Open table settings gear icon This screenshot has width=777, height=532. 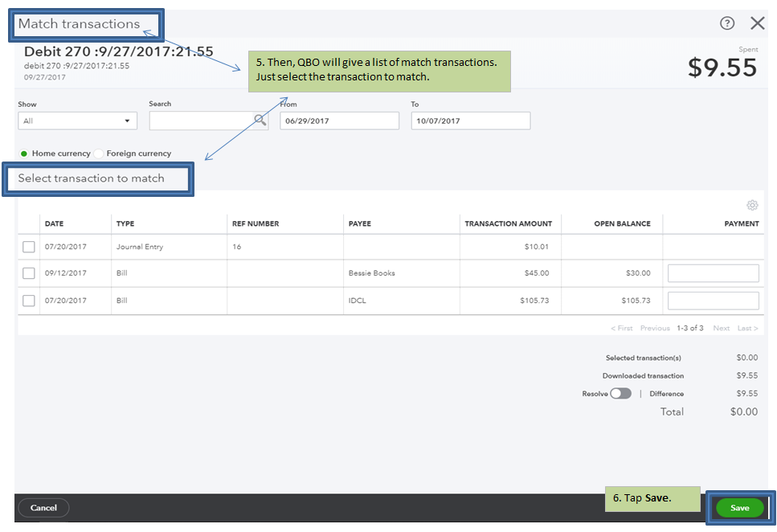[752, 205]
